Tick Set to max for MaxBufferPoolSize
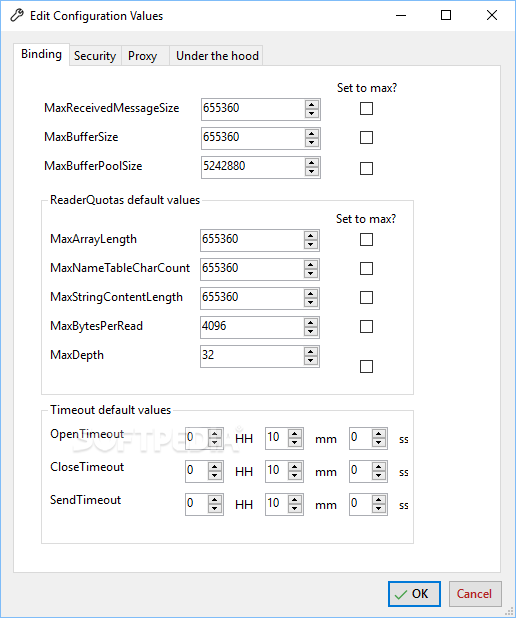 (x=366, y=168)
